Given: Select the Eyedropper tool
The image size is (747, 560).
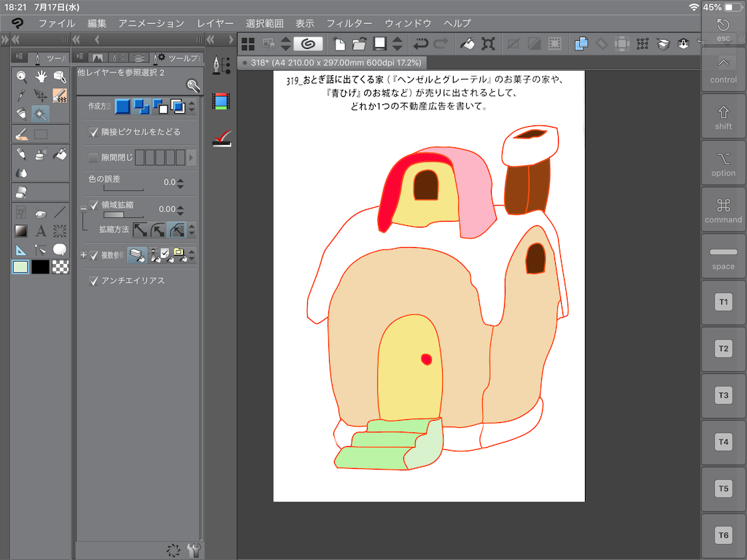Looking at the screenshot, I should point(21,96).
